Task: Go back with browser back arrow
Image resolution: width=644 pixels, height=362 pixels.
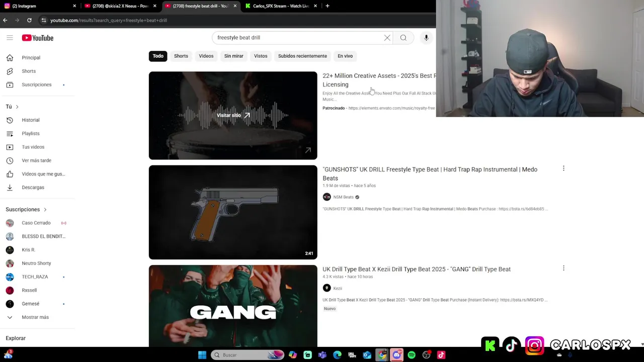Action: (5, 20)
